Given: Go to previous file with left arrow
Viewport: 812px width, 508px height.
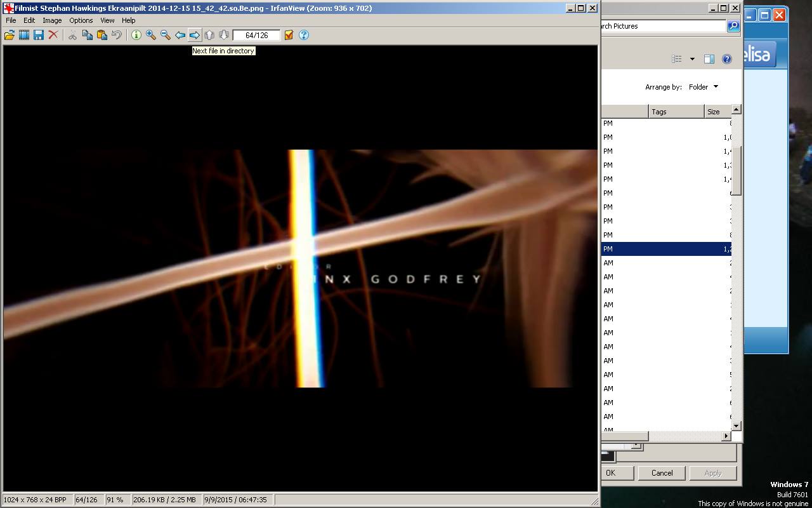Looking at the screenshot, I should coord(180,35).
